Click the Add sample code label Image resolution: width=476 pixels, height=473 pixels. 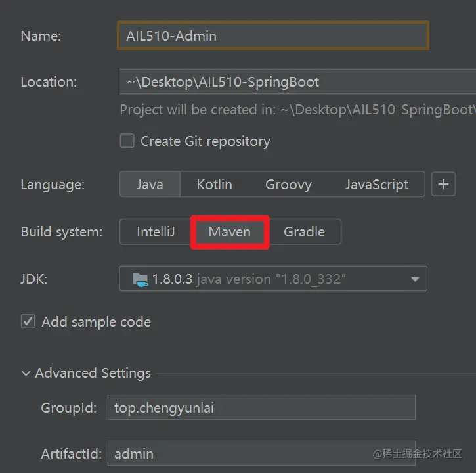97,322
